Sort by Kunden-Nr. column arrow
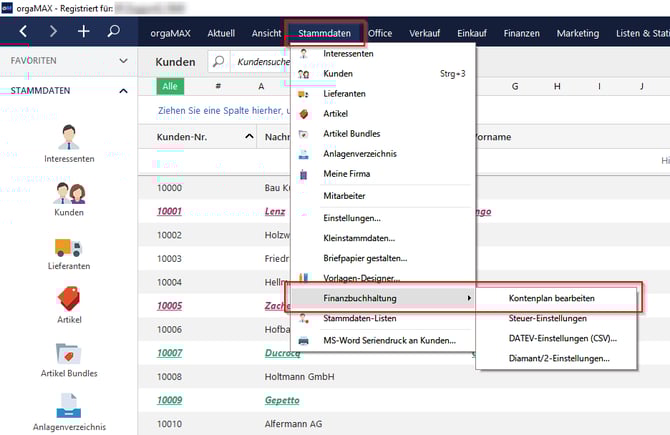The height and width of the screenshot is (435, 670). coord(249,136)
